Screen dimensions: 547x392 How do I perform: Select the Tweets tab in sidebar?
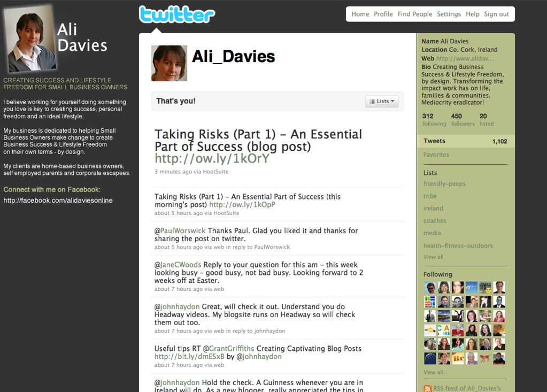(x=434, y=141)
